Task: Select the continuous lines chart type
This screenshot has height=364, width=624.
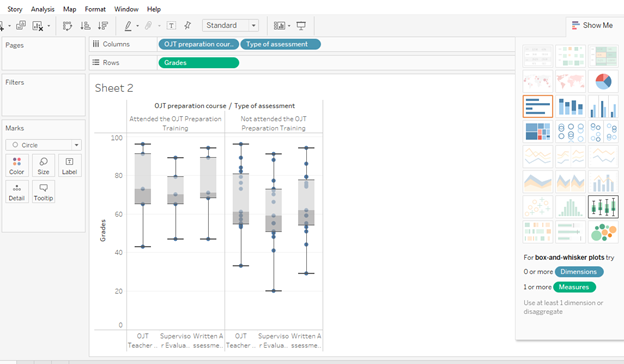Action: [538, 156]
